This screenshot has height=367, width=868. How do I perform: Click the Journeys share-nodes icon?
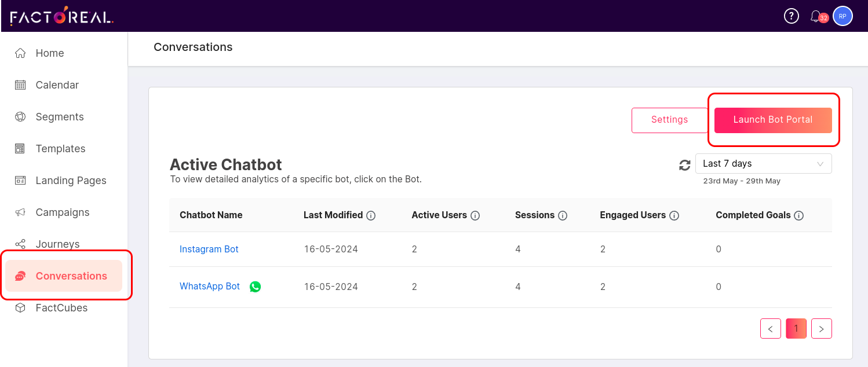20,244
